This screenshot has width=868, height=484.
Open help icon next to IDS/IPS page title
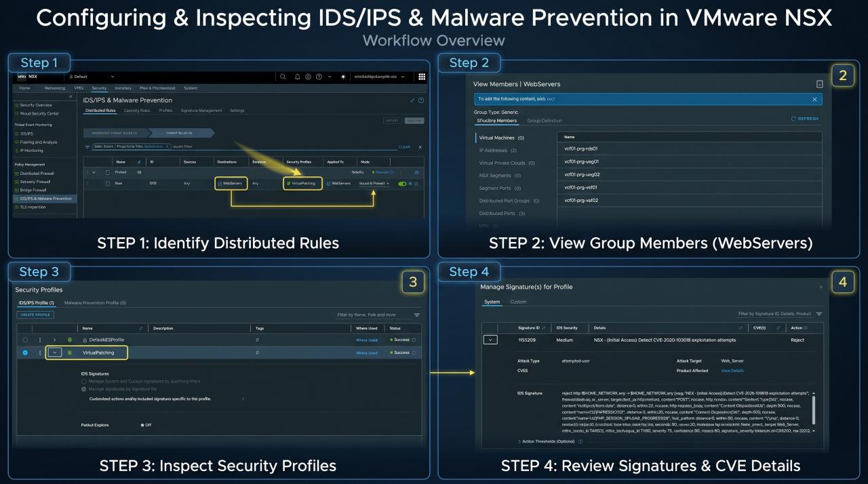pyautogui.click(x=421, y=100)
